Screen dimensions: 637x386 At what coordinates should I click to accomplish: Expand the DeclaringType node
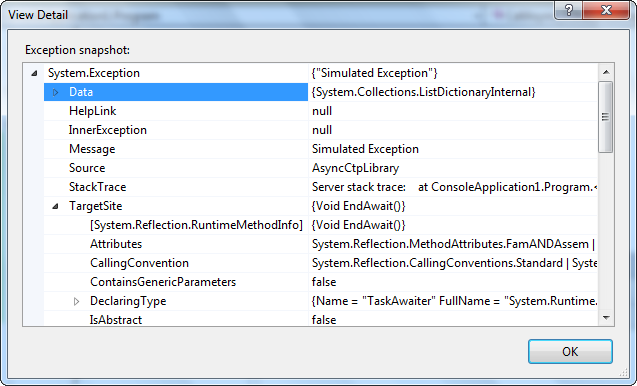76,301
